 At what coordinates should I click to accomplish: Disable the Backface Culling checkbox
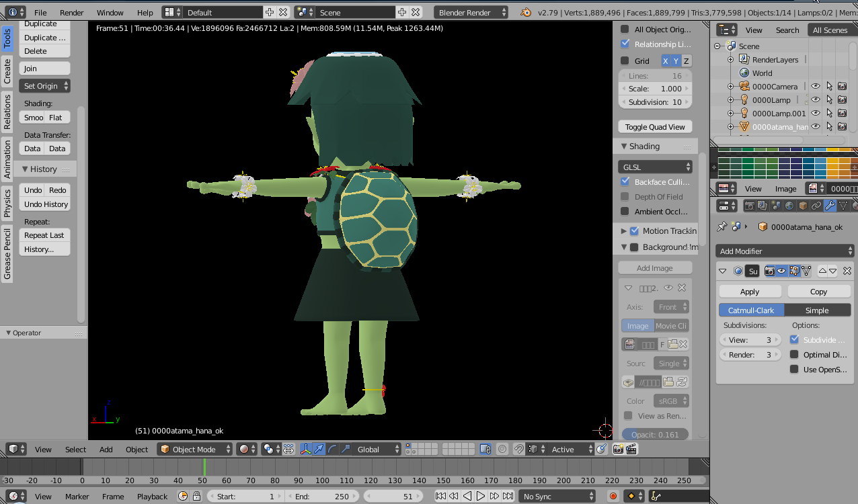point(625,182)
